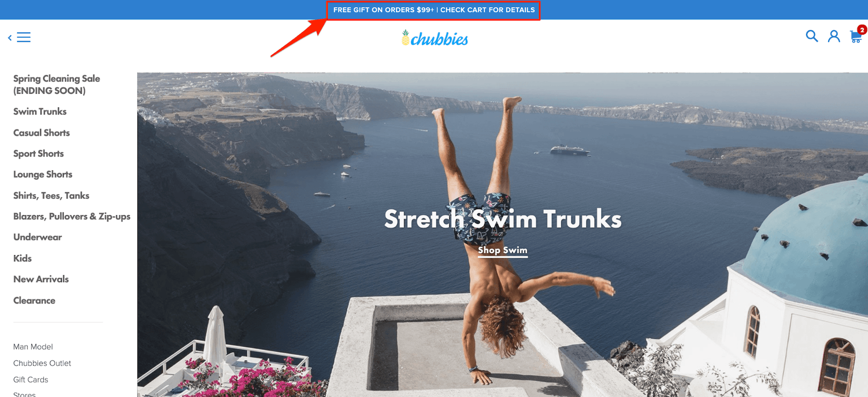Open the shopping cart icon
The image size is (868, 397).
(856, 37)
